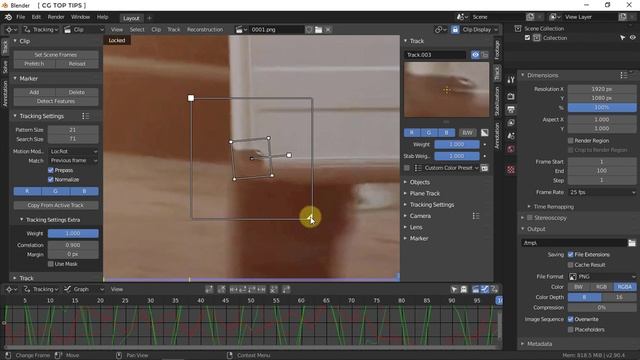
Task: Hide Collection in viewport via eye icon
Action: 633,38
